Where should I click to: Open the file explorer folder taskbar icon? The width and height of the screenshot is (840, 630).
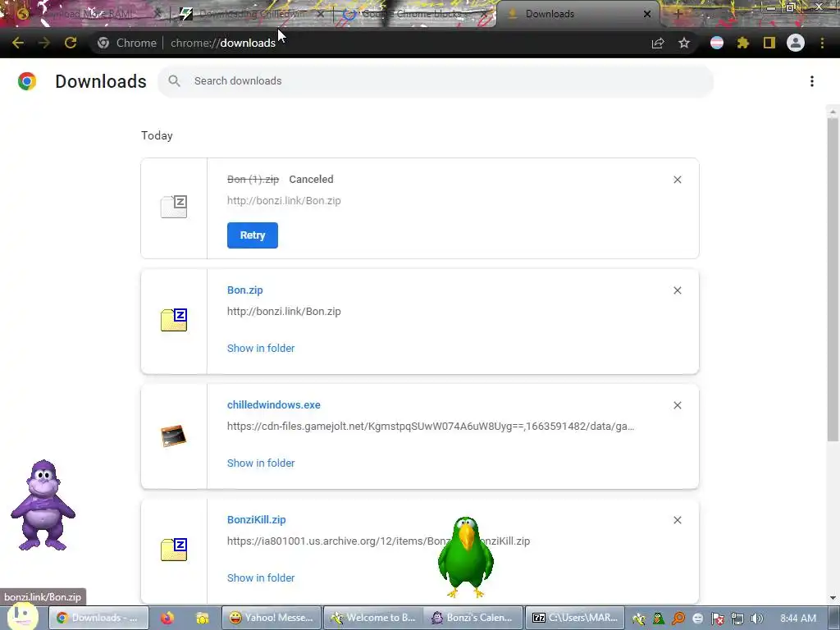click(x=202, y=618)
